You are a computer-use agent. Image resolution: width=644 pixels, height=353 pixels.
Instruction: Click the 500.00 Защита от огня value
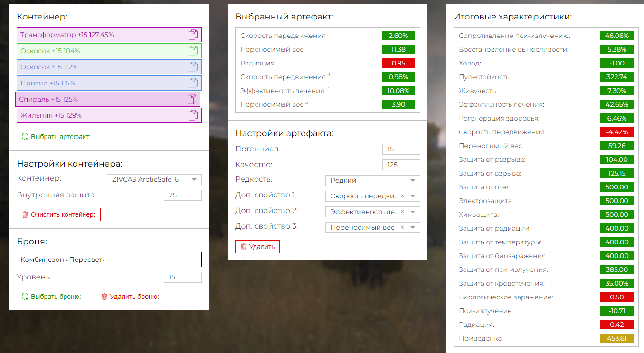(617, 187)
